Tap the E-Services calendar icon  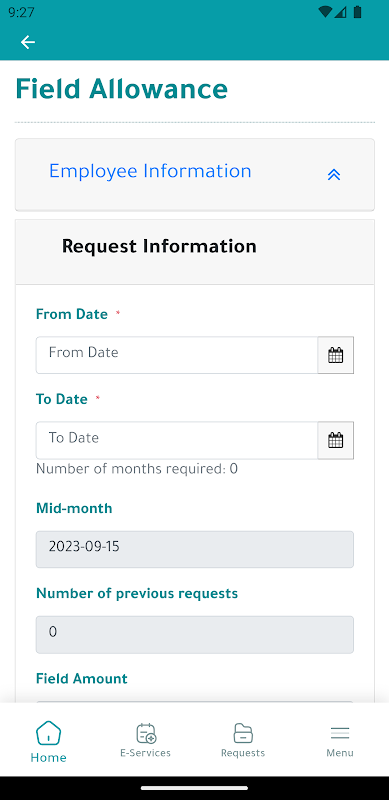click(x=146, y=733)
